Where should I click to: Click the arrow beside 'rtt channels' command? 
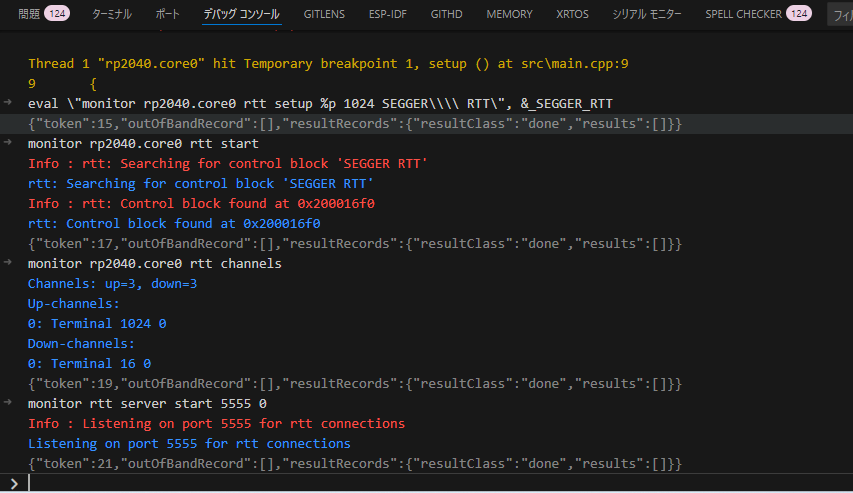[x=8, y=262]
